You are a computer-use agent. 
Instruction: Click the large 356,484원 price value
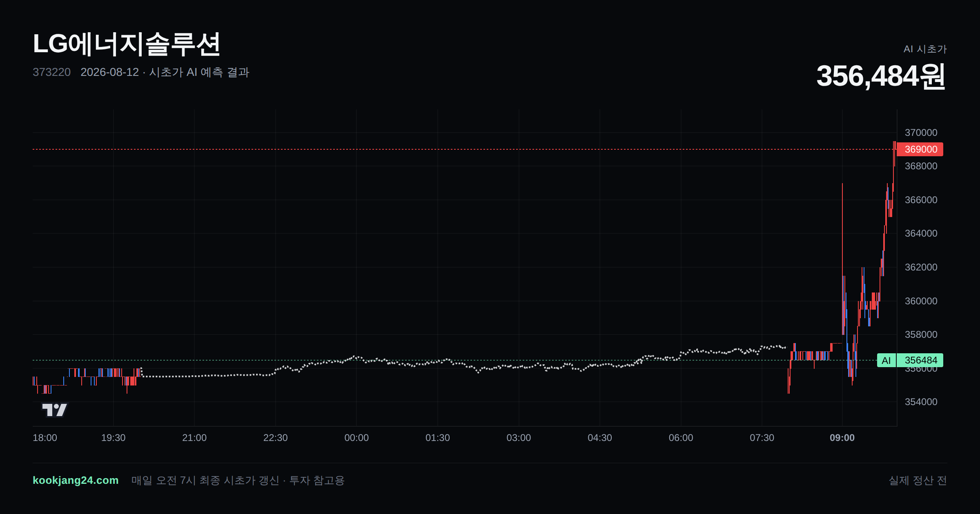point(881,76)
